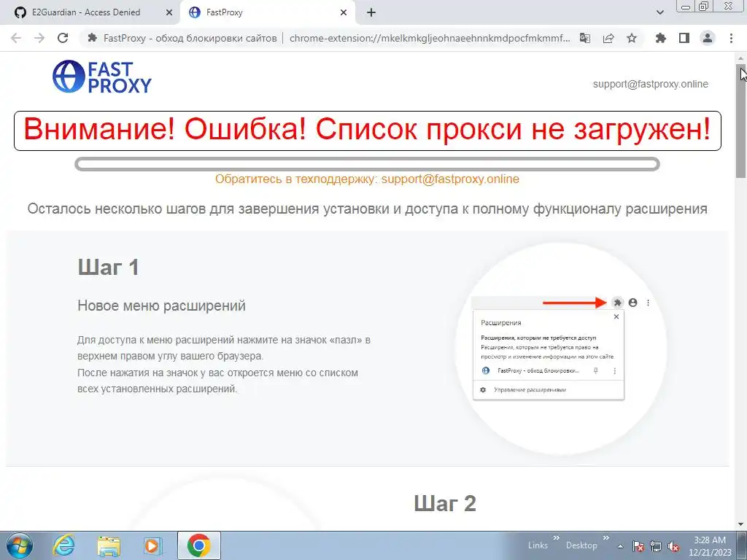
Task: Open the network tray icon
Action: click(x=656, y=546)
